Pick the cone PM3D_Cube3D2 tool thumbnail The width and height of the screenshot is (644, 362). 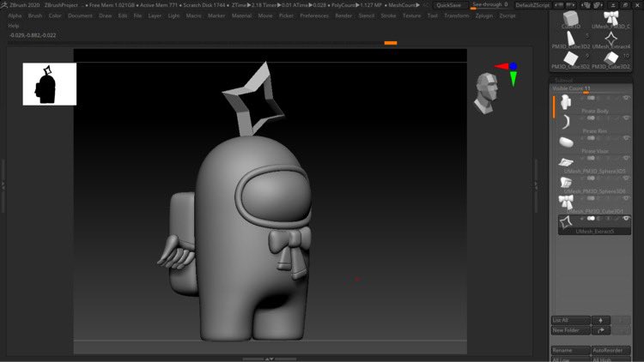pyautogui.click(x=570, y=39)
